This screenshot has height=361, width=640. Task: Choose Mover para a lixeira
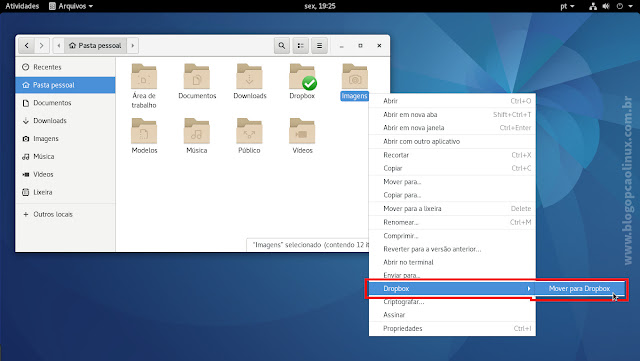(x=452, y=209)
